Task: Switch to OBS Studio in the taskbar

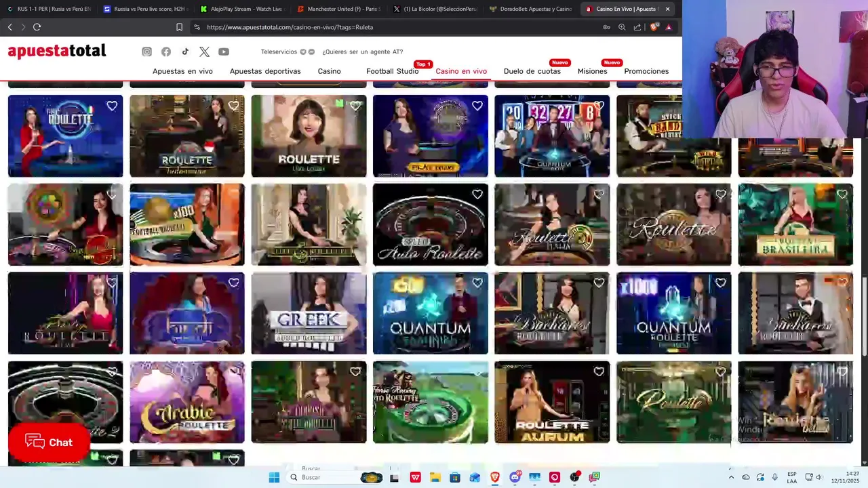Action: tap(574, 477)
